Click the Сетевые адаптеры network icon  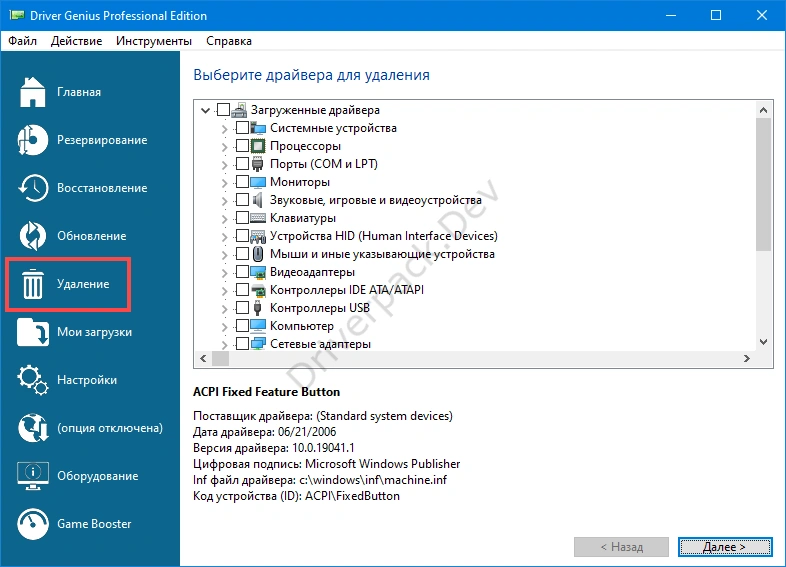click(258, 344)
